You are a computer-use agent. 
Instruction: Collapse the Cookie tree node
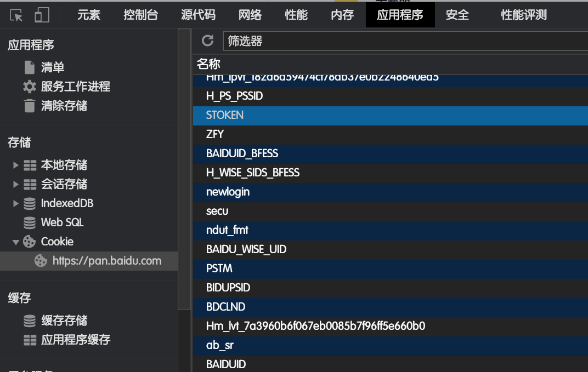[16, 242]
